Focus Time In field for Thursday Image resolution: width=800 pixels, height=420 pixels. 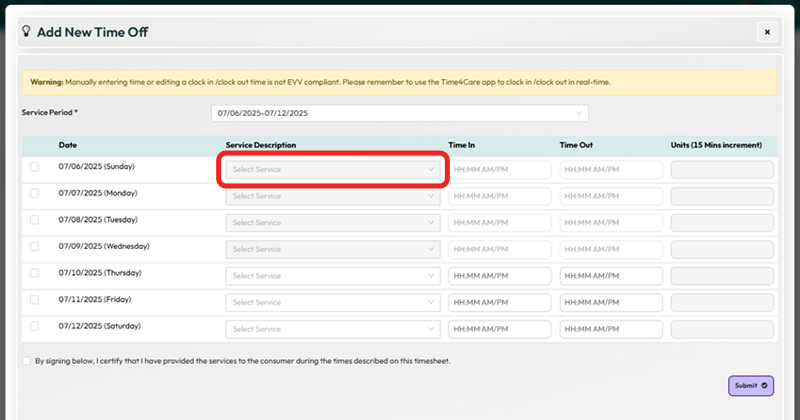point(499,275)
